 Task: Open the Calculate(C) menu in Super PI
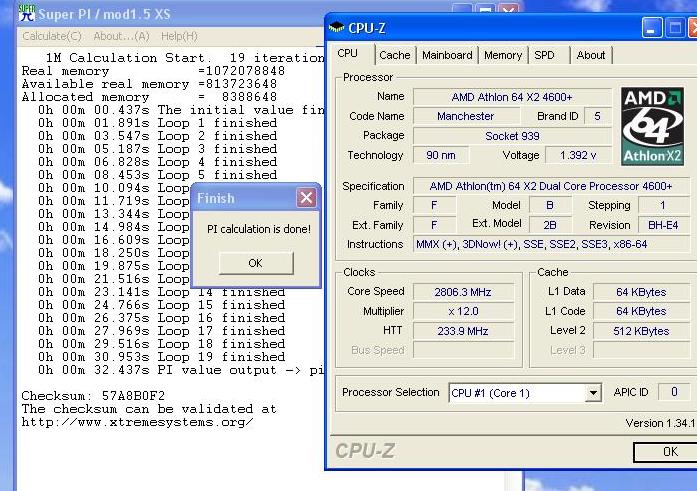pos(52,36)
